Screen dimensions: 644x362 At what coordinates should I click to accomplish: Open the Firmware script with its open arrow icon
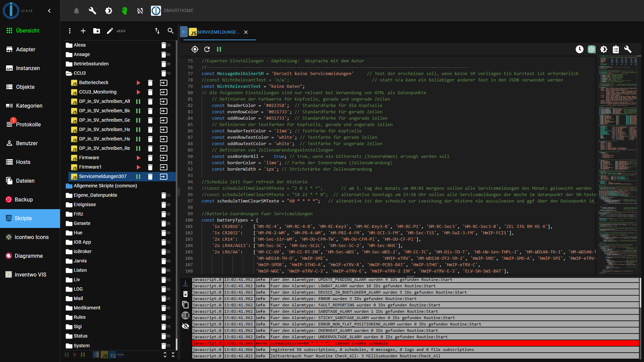(x=164, y=158)
